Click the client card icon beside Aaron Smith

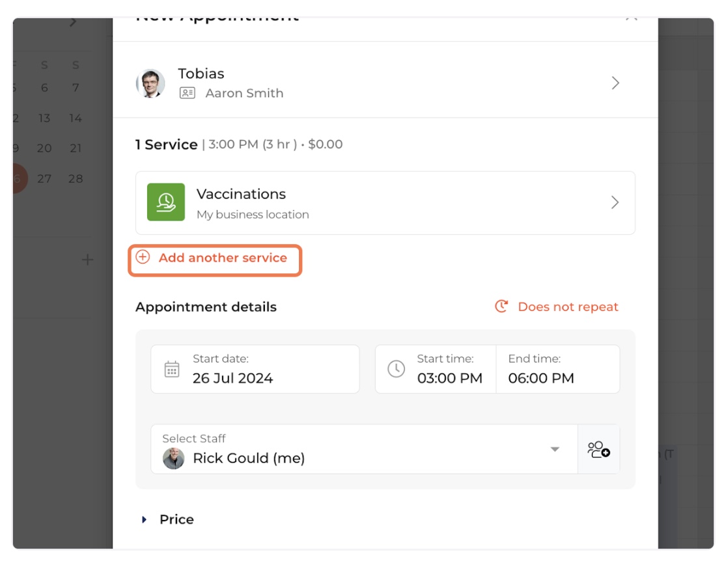pos(188,93)
